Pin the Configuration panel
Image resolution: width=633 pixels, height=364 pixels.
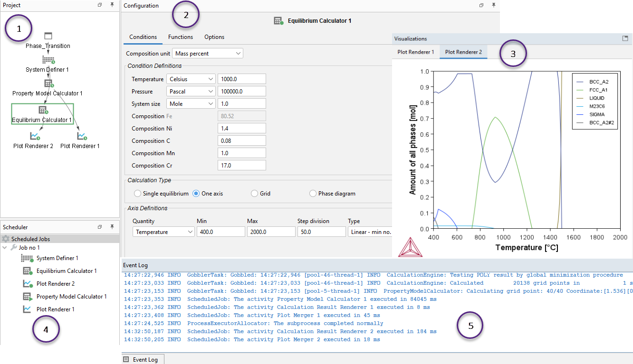pos(493,5)
